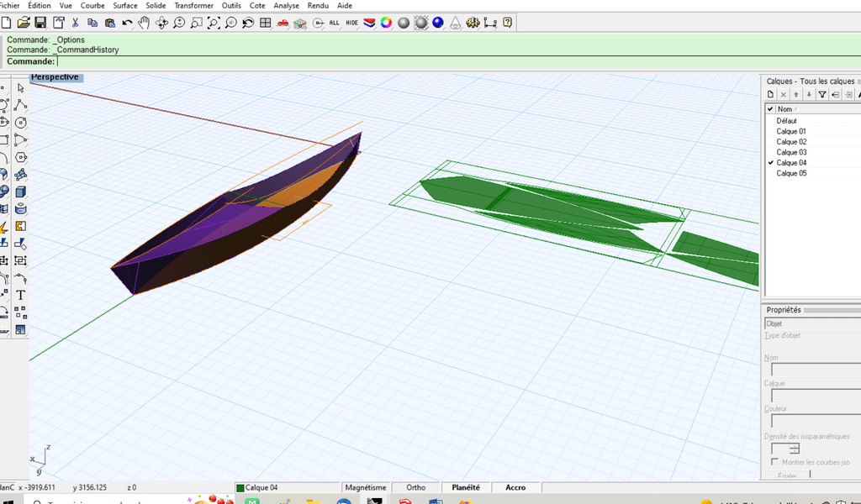The height and width of the screenshot is (504, 861).
Task: Open the Analyse menu
Action: click(x=286, y=6)
